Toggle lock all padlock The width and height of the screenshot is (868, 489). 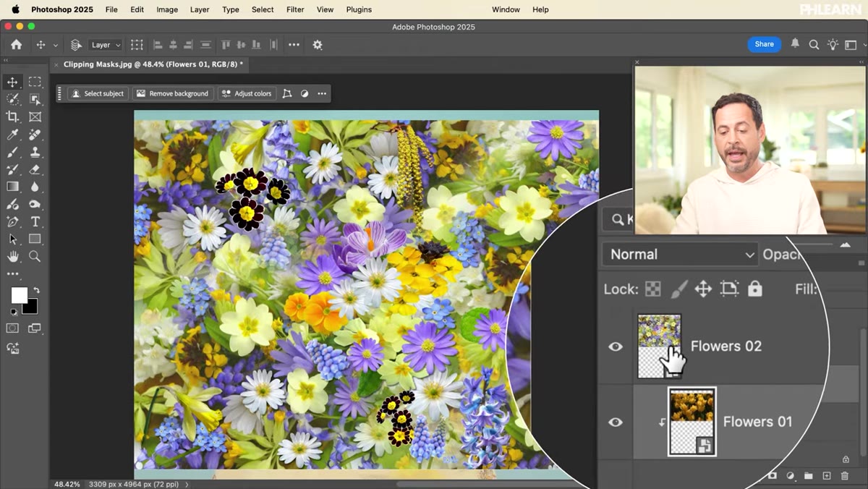pyautogui.click(x=755, y=289)
